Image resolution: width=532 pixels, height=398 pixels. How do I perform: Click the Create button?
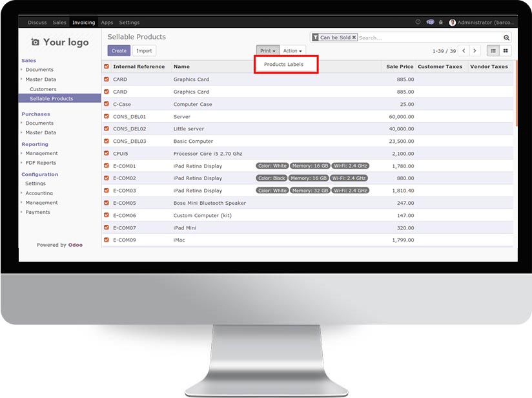pos(119,50)
